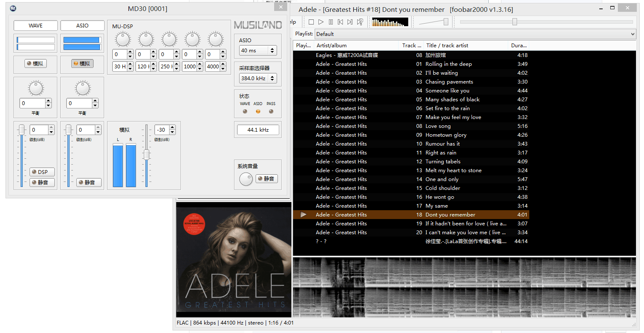Click the random playback icon
Screen dimensions: 644x333
360,22
